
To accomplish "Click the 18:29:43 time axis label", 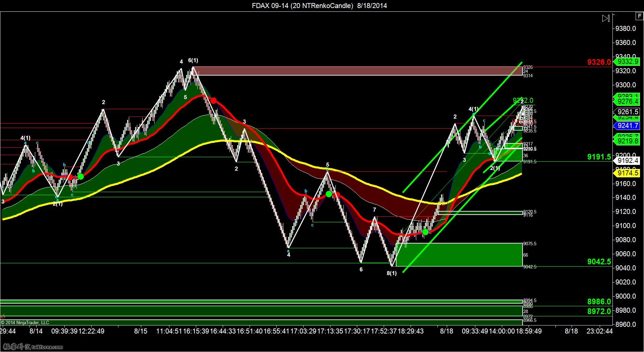I will tap(411, 331).
